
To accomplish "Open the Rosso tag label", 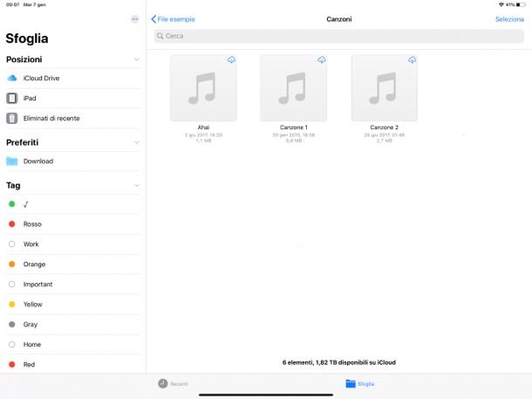I will pos(32,224).
